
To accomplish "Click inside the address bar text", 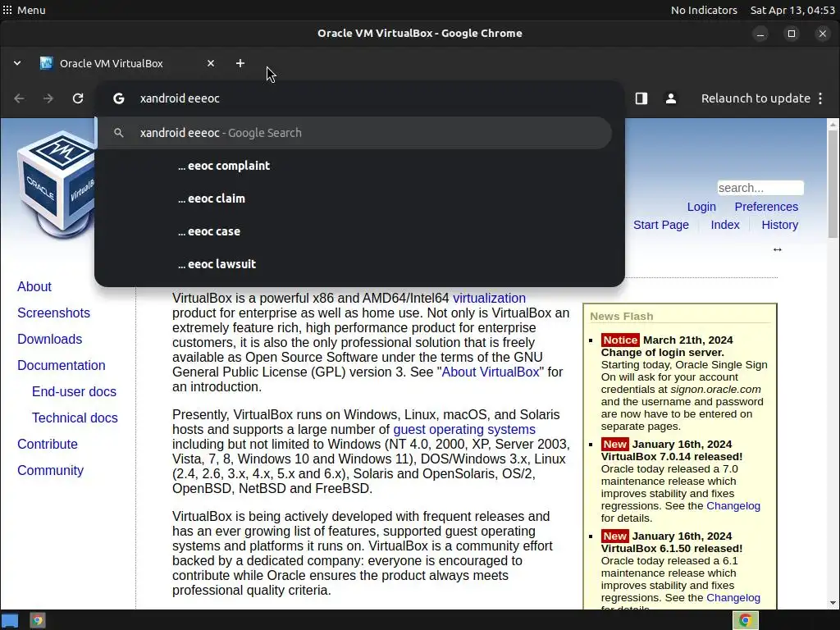I will coord(180,98).
